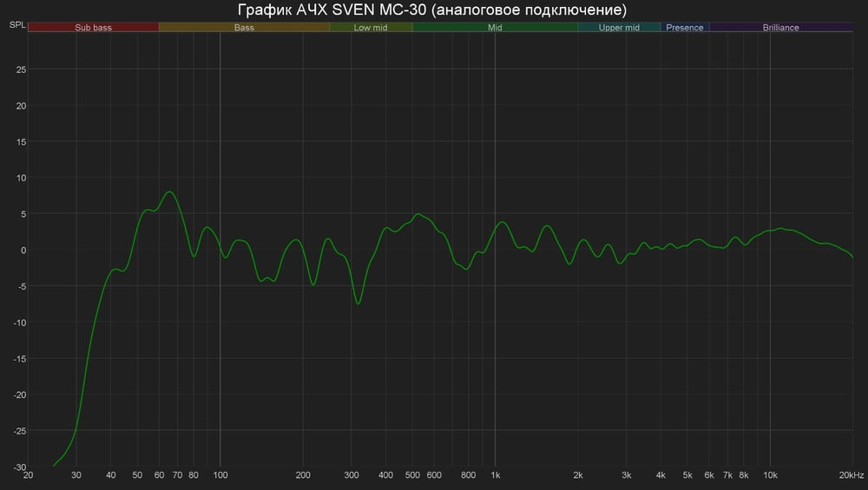Click the 25 dB axis value
Screen dimensions: 868x490
[x=21, y=69]
